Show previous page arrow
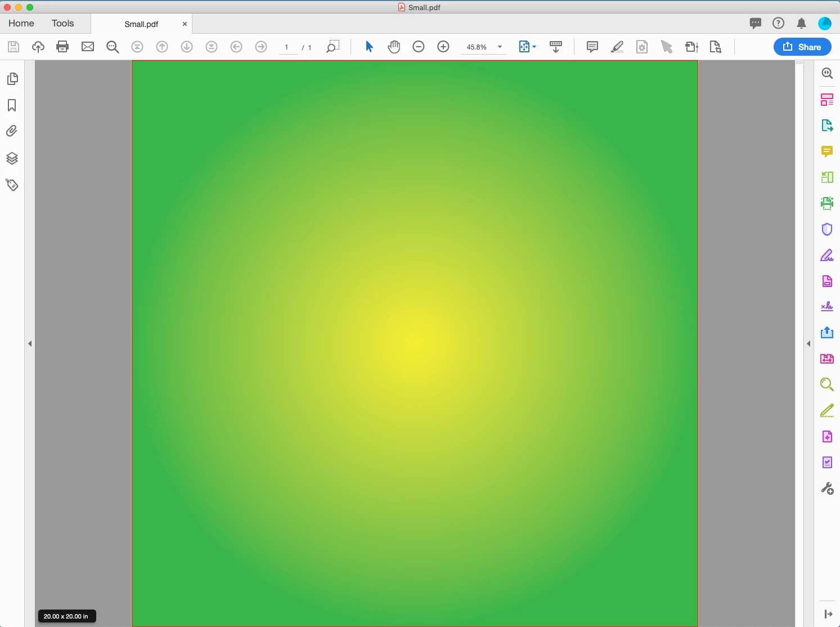Viewport: 840px width, 627px height. pyautogui.click(x=162, y=47)
